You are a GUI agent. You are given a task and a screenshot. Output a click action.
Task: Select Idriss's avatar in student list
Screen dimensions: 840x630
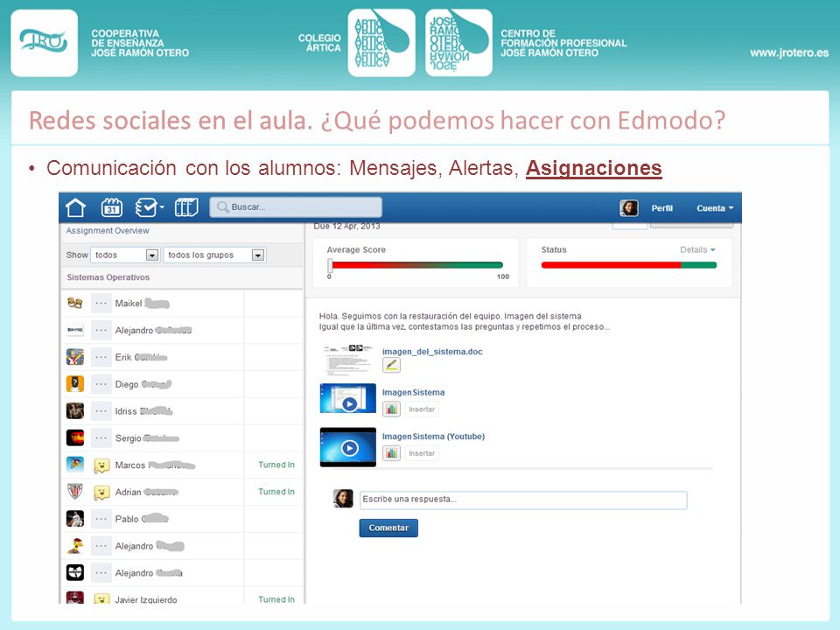pos(75,411)
